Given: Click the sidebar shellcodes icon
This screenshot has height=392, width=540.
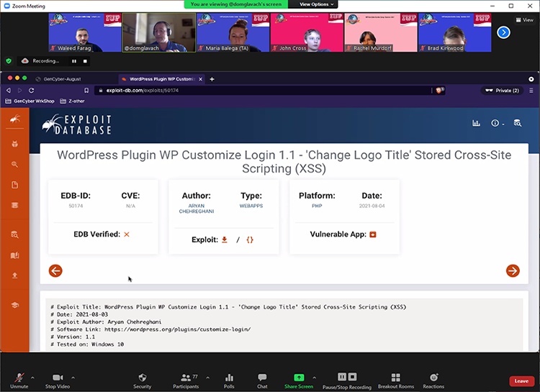Looking at the screenshot, I should [x=15, y=205].
